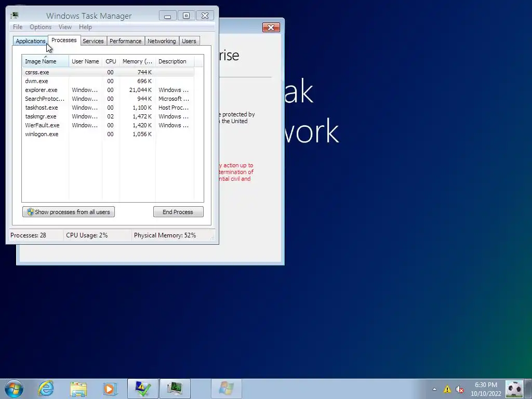Select the winlogon.exe process row

coord(108,134)
